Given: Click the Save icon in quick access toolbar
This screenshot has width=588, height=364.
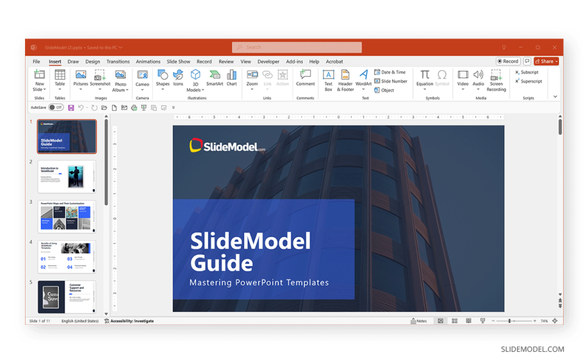Looking at the screenshot, I should [x=71, y=107].
